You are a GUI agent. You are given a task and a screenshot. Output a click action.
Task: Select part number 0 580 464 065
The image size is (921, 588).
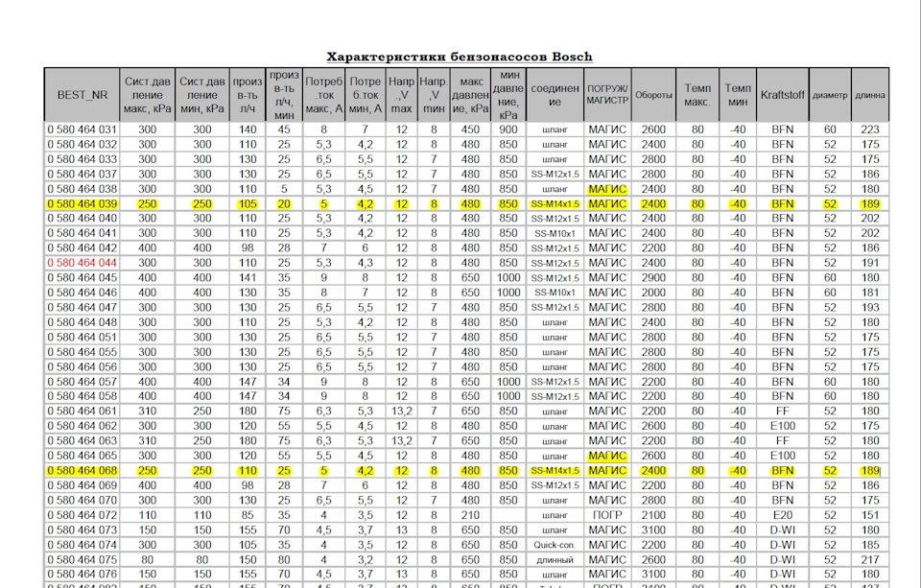point(83,456)
